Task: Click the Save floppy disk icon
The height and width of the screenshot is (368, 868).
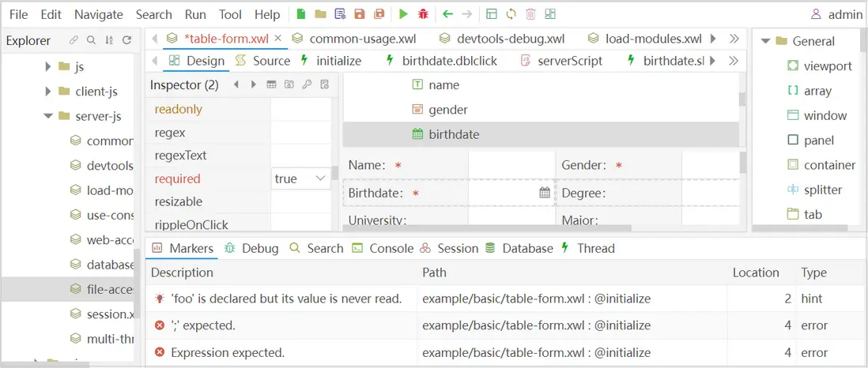Action: click(x=360, y=14)
